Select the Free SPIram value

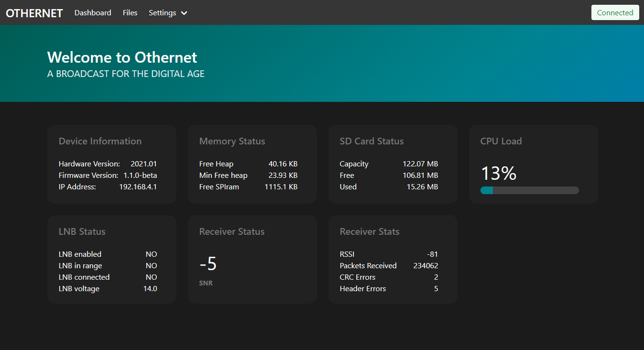coord(281,187)
